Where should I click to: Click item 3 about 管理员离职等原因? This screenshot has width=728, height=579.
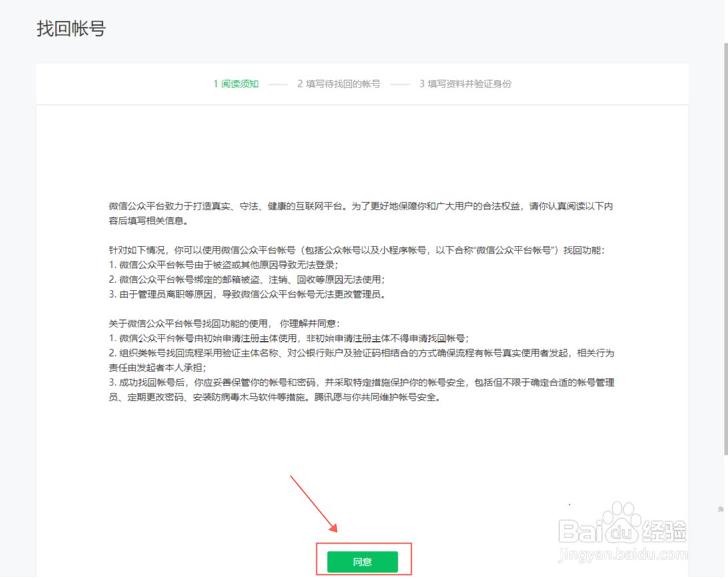coord(247,294)
